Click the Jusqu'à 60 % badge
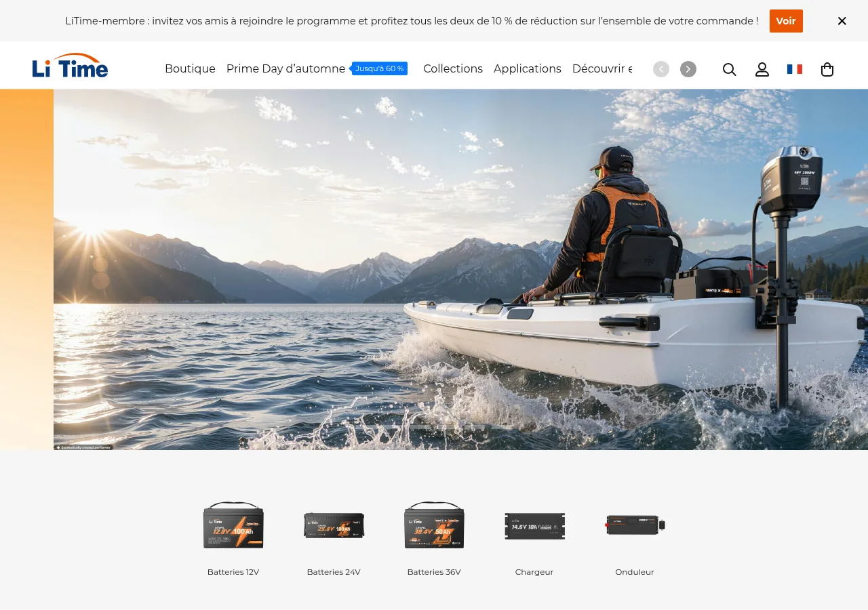 click(x=379, y=68)
